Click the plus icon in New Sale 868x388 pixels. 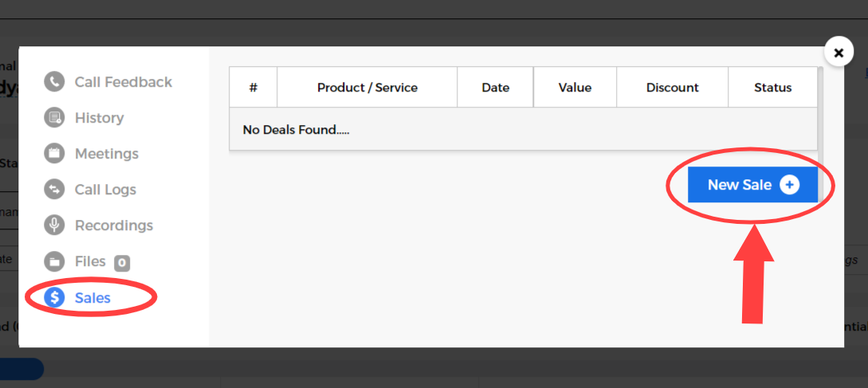[789, 185]
